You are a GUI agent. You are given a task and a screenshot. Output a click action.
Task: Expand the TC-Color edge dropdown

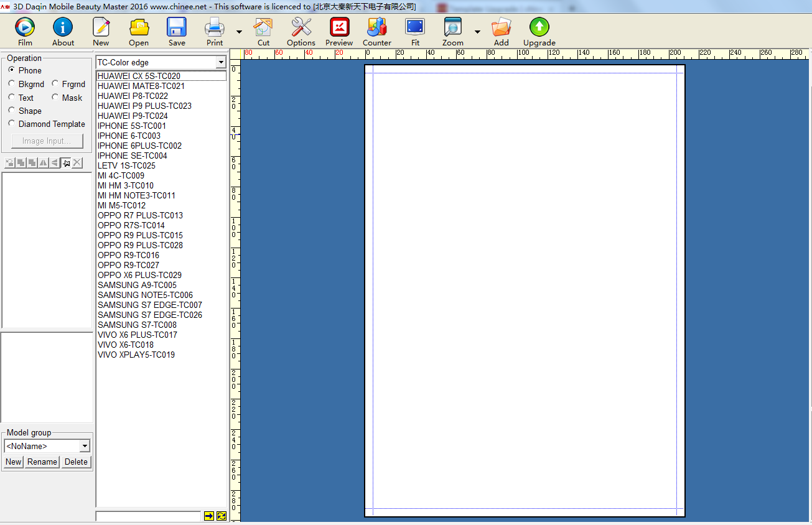click(x=220, y=62)
